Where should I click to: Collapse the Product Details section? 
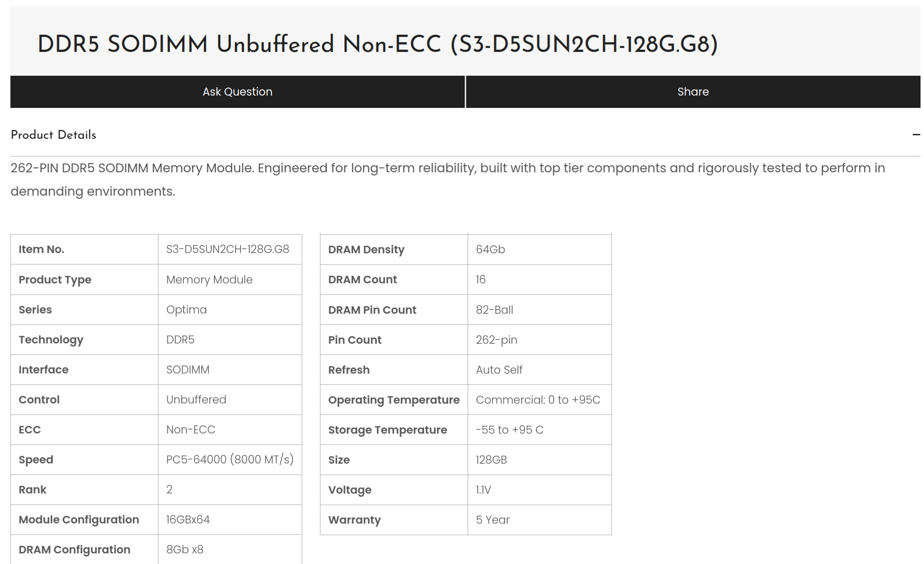coord(466,135)
